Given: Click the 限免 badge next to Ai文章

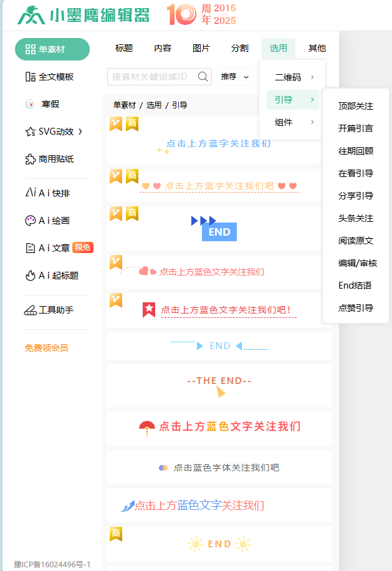Looking at the screenshot, I should (83, 247).
